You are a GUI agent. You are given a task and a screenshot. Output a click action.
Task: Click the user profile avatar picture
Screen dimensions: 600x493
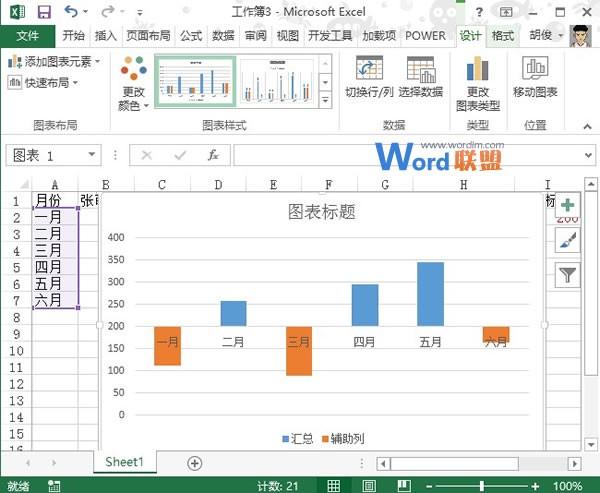point(580,36)
